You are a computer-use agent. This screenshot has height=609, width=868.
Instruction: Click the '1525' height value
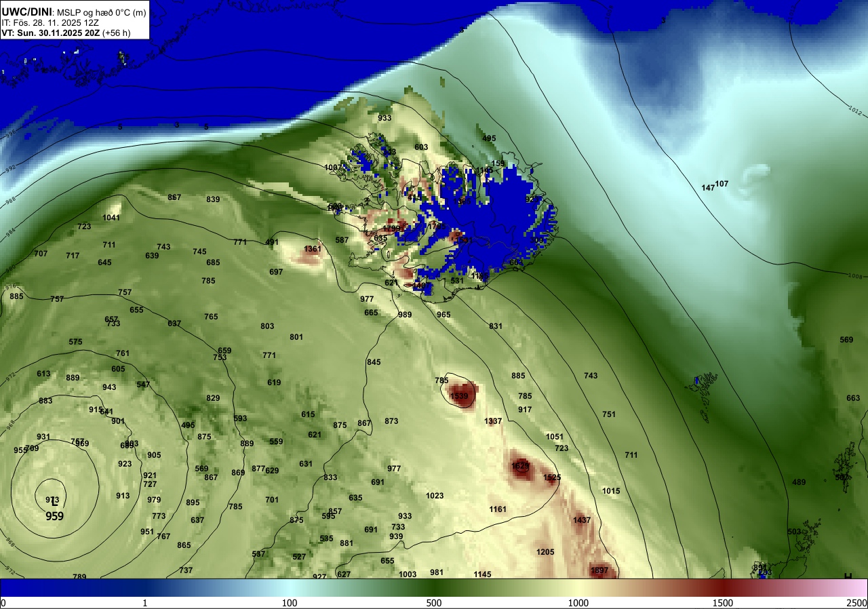pos(552,477)
